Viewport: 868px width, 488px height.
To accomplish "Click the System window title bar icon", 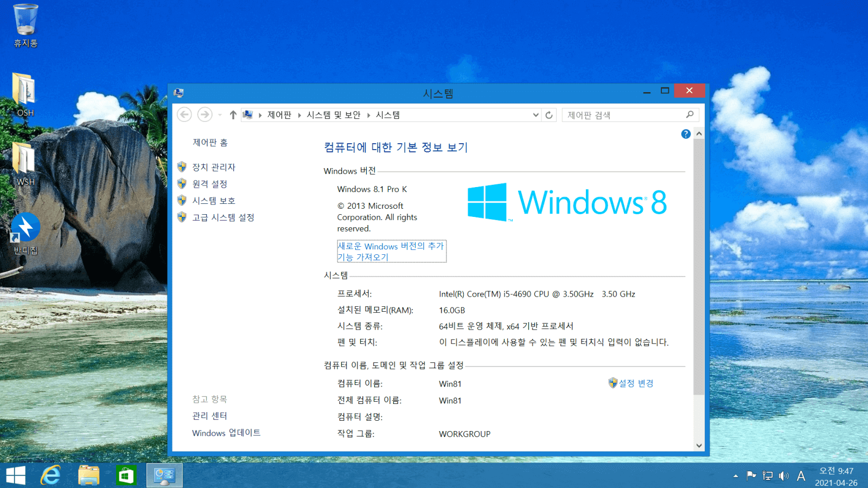I will tap(178, 93).
